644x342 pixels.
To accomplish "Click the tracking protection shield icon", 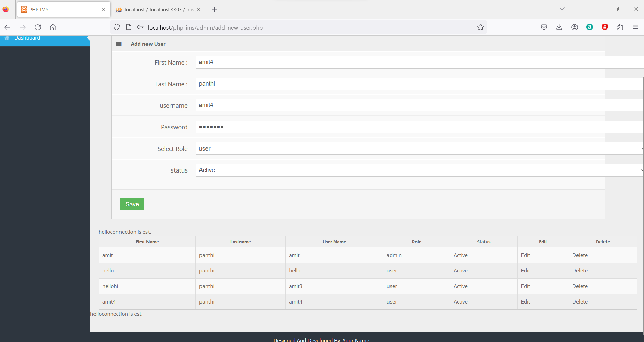I will [x=116, y=27].
